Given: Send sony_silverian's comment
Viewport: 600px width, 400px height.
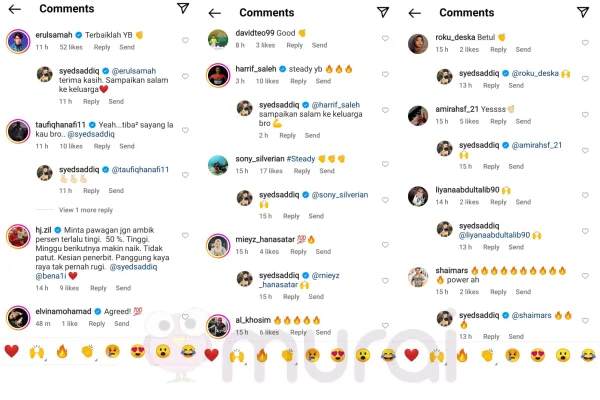Looking at the screenshot, I should point(327,171).
